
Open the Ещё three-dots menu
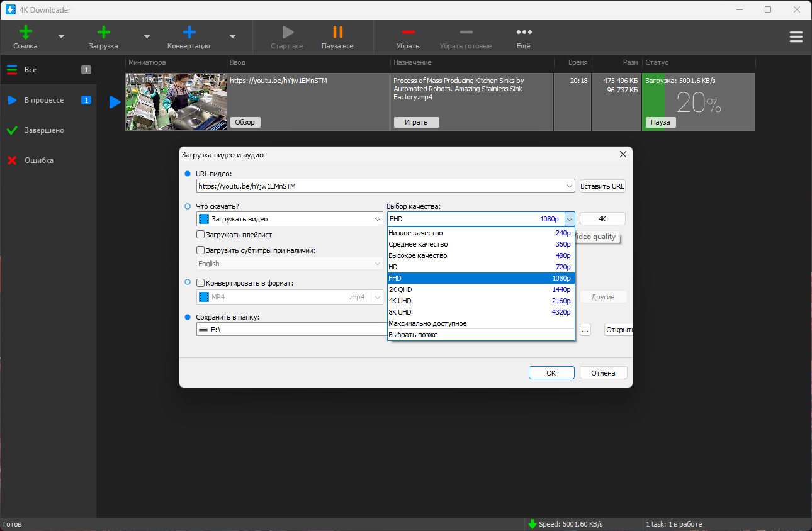coord(524,32)
